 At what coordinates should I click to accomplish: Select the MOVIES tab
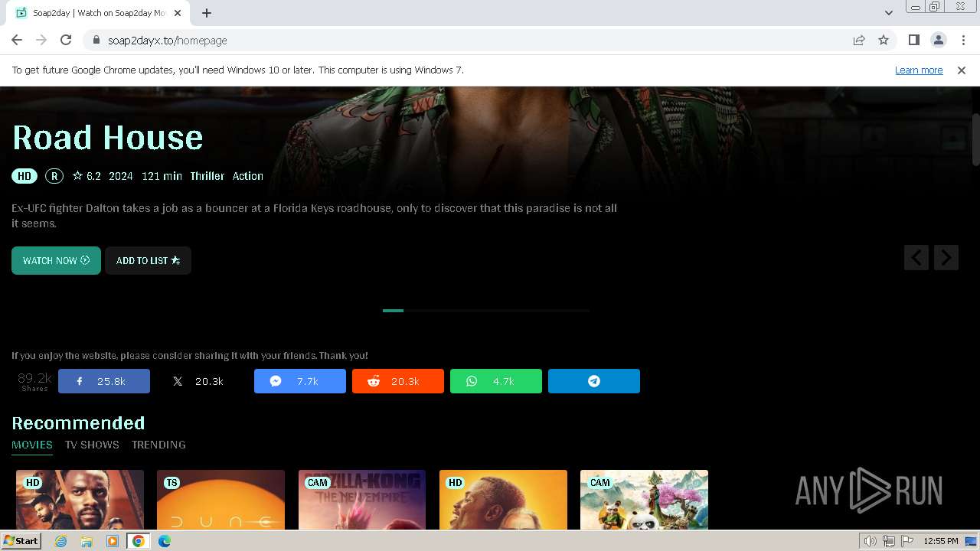pyautogui.click(x=32, y=445)
